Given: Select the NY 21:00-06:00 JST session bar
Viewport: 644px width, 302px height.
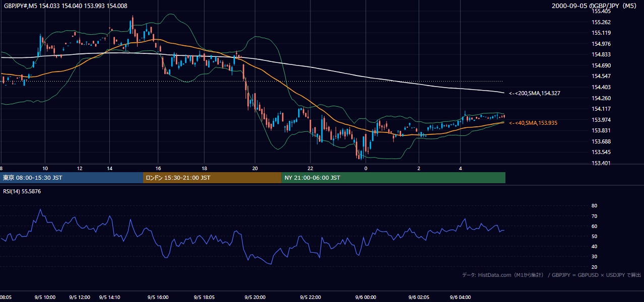Looking at the screenshot, I should tap(393, 178).
